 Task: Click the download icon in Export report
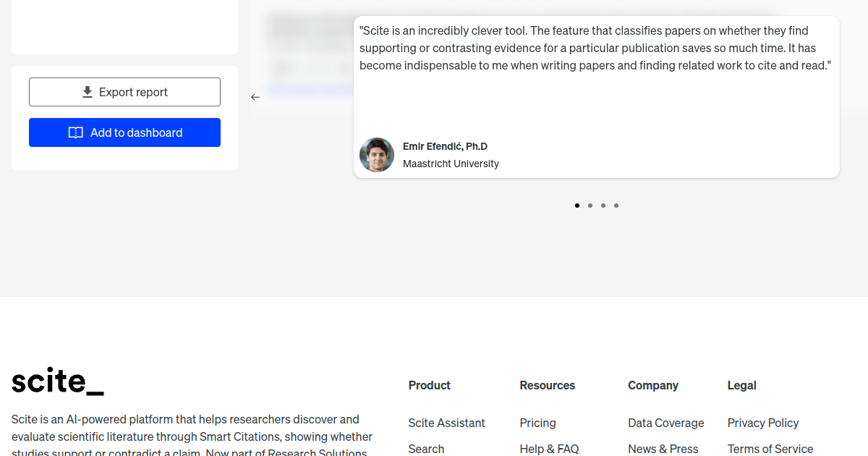(x=88, y=92)
